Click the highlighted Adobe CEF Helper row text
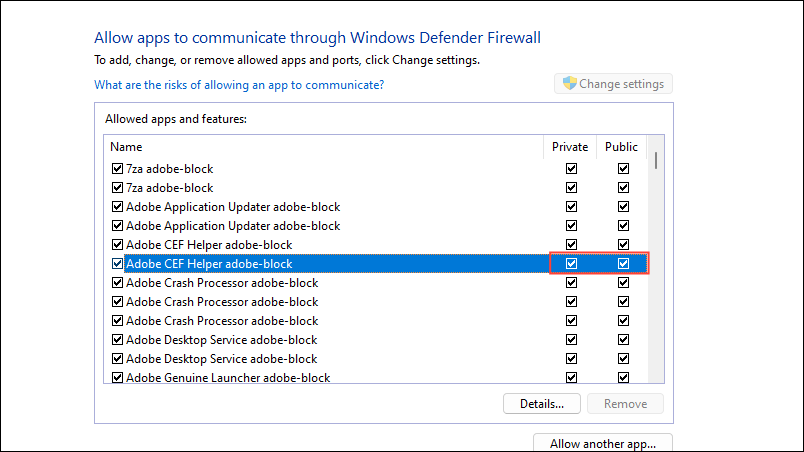Screen dimensions: 804x452 point(209,264)
